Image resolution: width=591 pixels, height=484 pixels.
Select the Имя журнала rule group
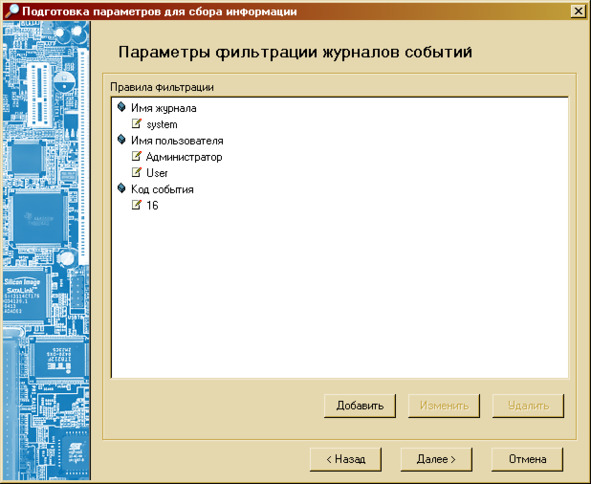point(164,108)
